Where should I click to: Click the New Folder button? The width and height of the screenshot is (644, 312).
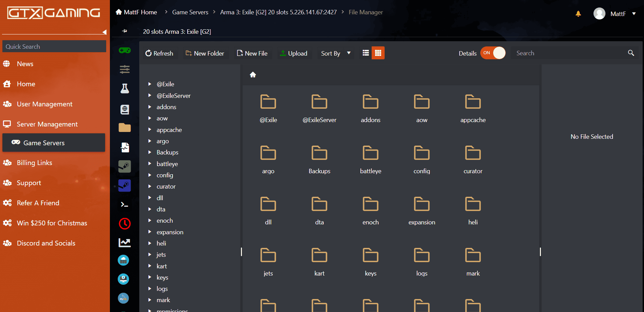click(x=205, y=54)
